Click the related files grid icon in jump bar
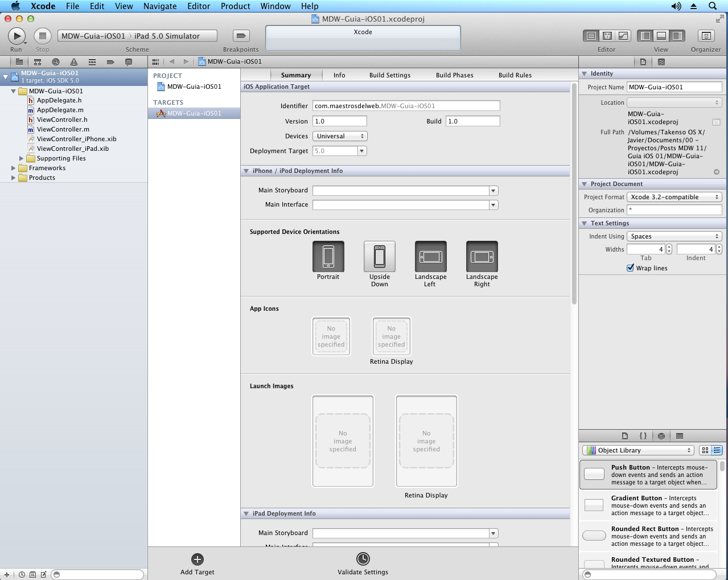The image size is (728, 580). click(x=155, y=61)
